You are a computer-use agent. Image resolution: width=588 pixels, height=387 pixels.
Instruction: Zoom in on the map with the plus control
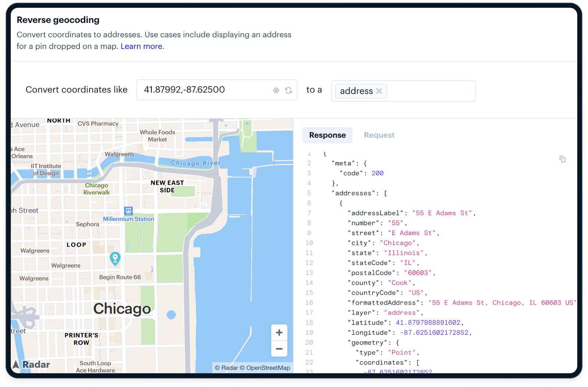pos(279,332)
